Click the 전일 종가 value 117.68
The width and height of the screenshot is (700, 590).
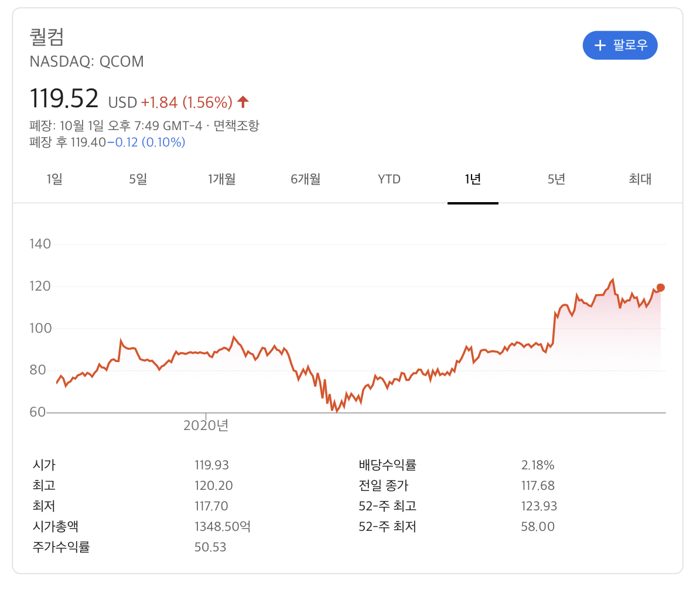pyautogui.click(x=538, y=486)
